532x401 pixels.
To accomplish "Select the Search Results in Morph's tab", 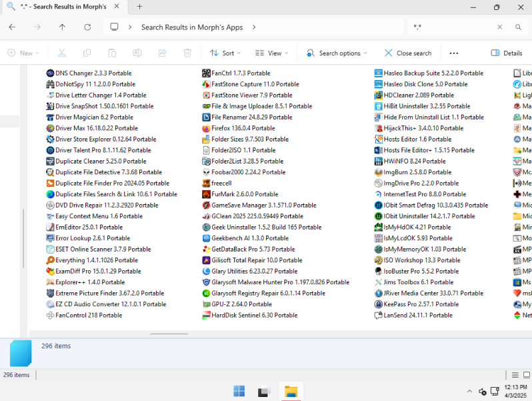I will pos(64,7).
